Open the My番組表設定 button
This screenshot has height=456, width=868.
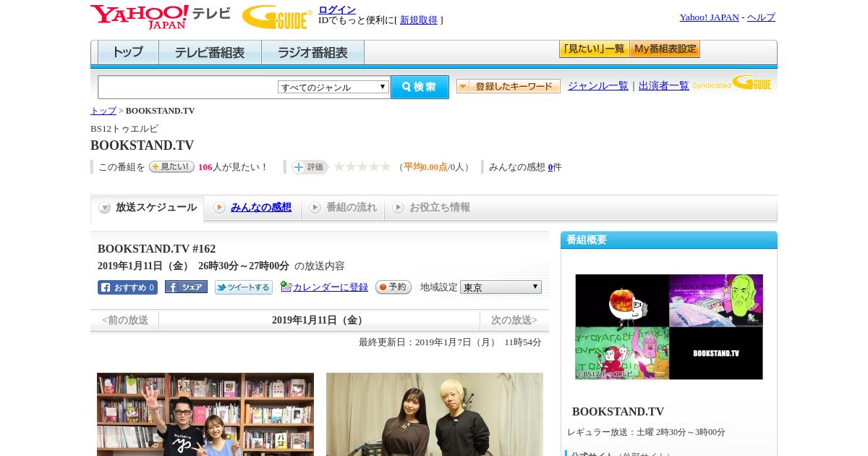(x=665, y=49)
